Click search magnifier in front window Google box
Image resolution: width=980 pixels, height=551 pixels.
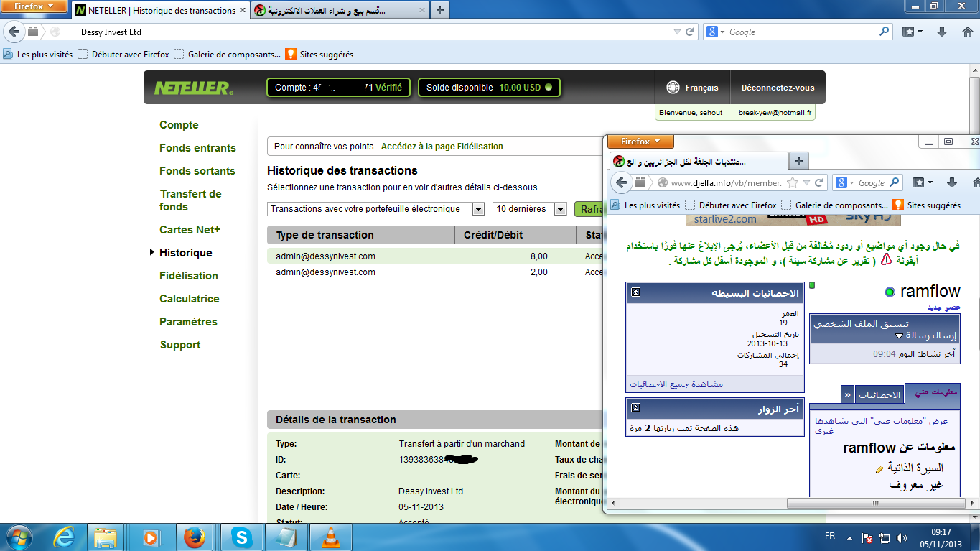click(895, 182)
